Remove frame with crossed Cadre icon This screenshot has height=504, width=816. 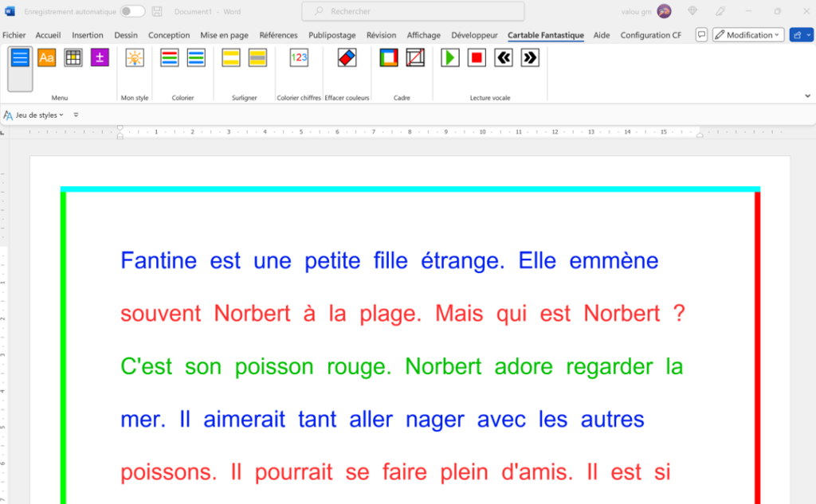click(415, 58)
